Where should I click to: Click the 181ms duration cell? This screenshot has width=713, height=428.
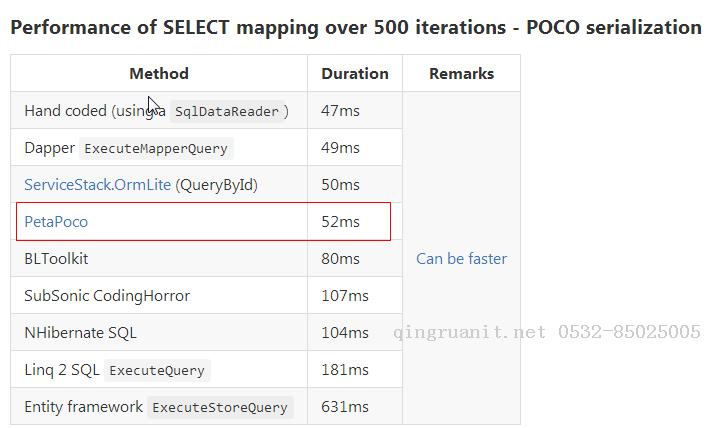(x=344, y=370)
